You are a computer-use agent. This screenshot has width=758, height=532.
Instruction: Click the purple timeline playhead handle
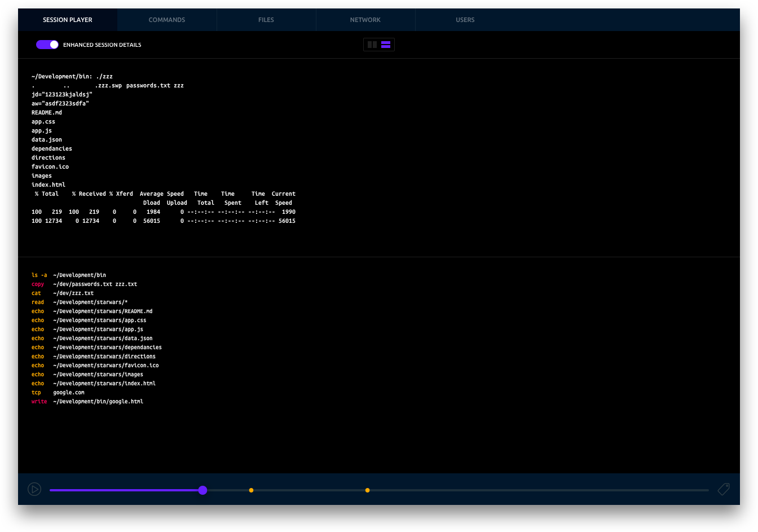pyautogui.click(x=202, y=490)
